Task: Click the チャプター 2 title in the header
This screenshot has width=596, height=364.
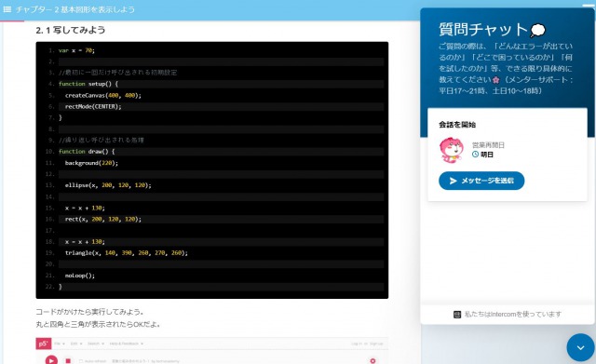Action: tap(75, 9)
